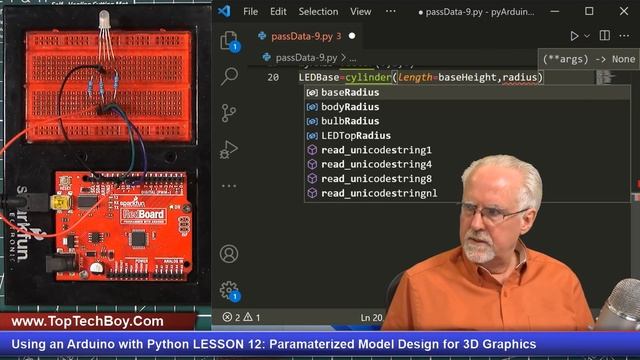This screenshot has height=360, width=640.
Task: Click the breadcrumb ellipsis after passData-9.py
Action: (x=352, y=58)
